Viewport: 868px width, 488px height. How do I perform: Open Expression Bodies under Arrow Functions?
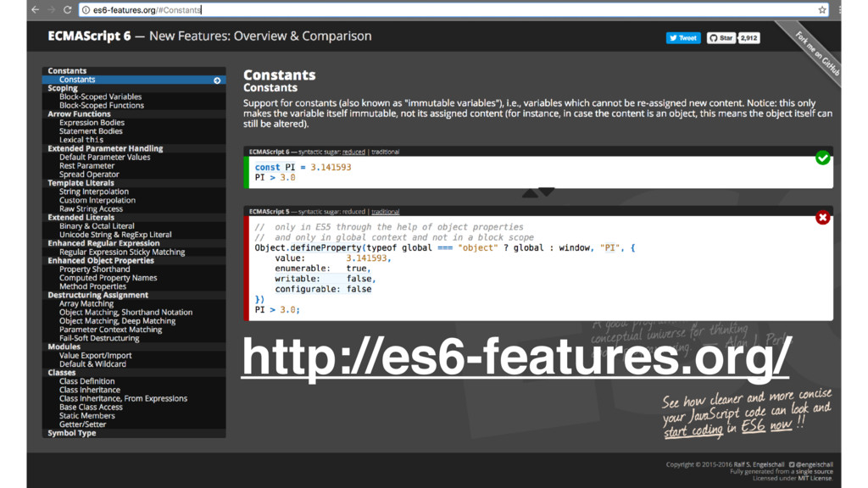tap(92, 122)
